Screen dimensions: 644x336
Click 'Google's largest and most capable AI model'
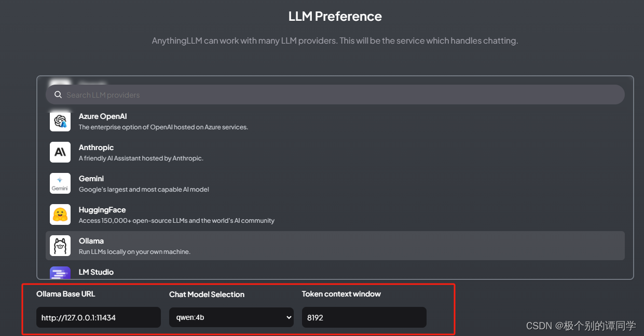144,190
